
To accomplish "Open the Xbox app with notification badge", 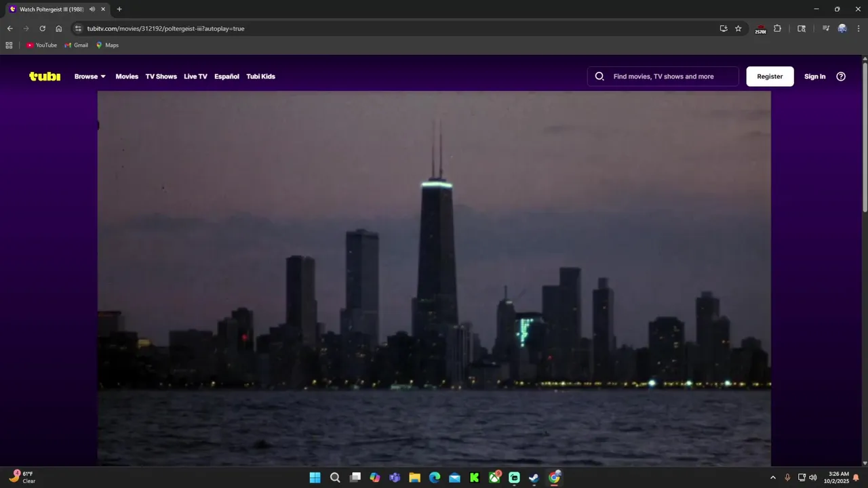I will (495, 477).
